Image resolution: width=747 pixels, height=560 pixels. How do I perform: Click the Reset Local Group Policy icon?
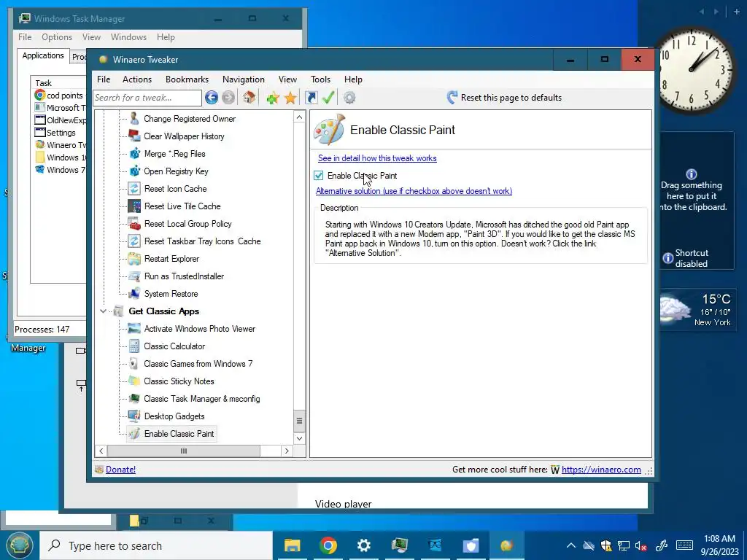coord(134,224)
